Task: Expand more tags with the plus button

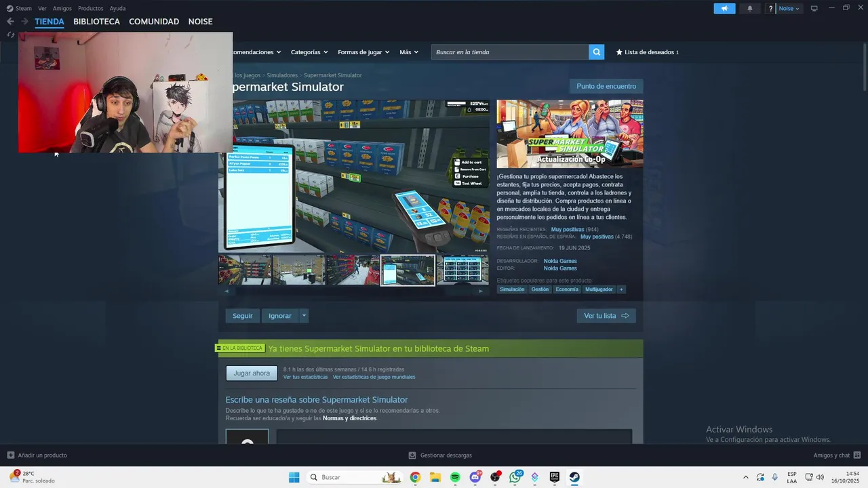Action: coord(621,289)
